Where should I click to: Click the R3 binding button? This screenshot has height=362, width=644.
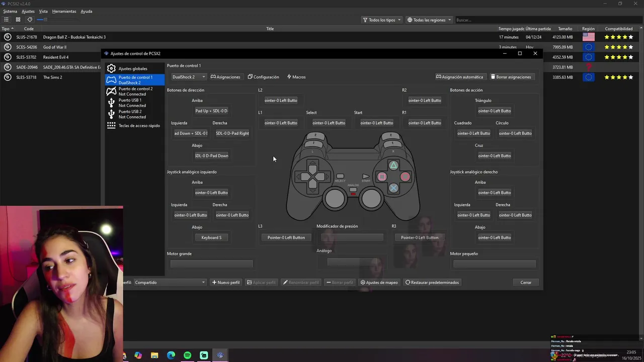pyautogui.click(x=420, y=237)
